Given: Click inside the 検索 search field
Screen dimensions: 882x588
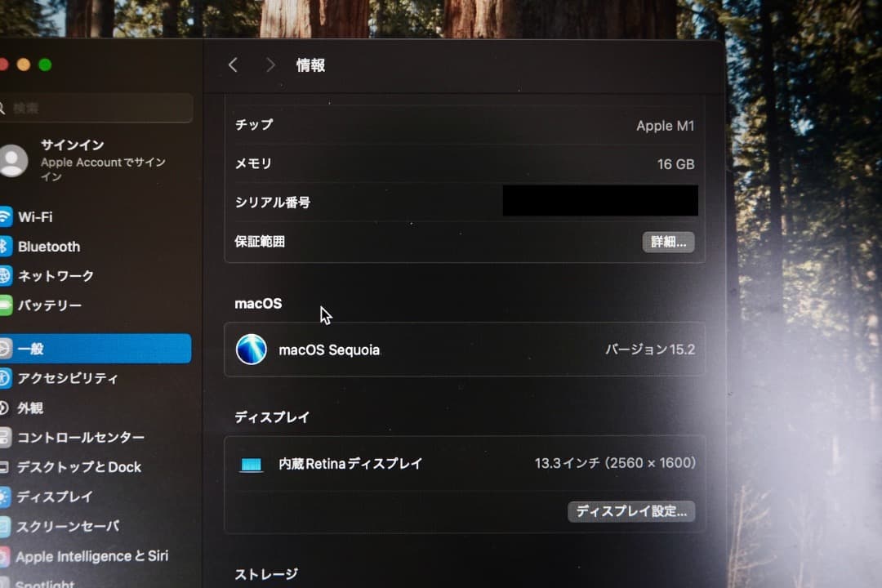Looking at the screenshot, I should (x=98, y=108).
